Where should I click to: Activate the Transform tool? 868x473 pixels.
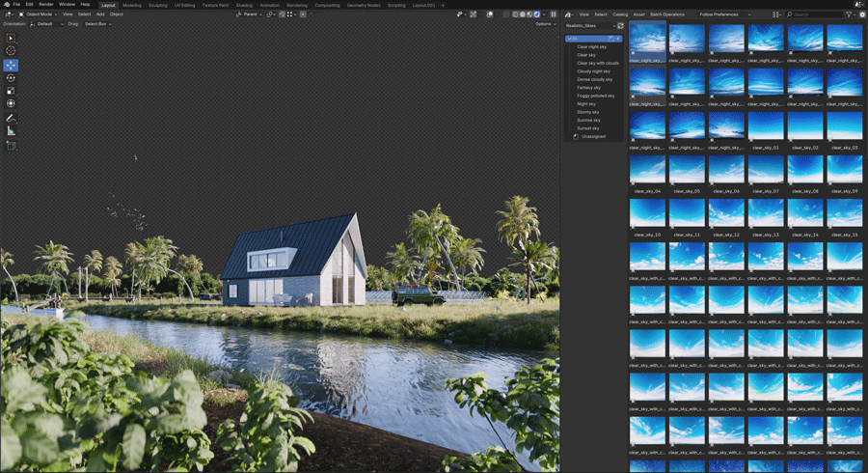click(x=11, y=103)
